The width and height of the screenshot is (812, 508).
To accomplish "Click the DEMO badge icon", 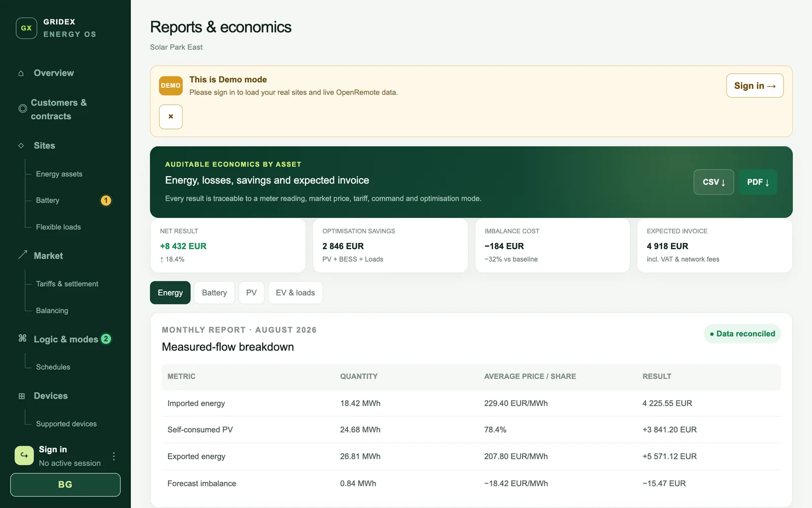I will pyautogui.click(x=171, y=86).
